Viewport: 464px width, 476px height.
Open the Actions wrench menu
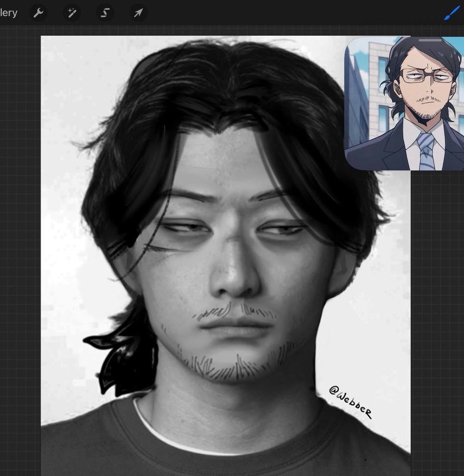(x=38, y=13)
